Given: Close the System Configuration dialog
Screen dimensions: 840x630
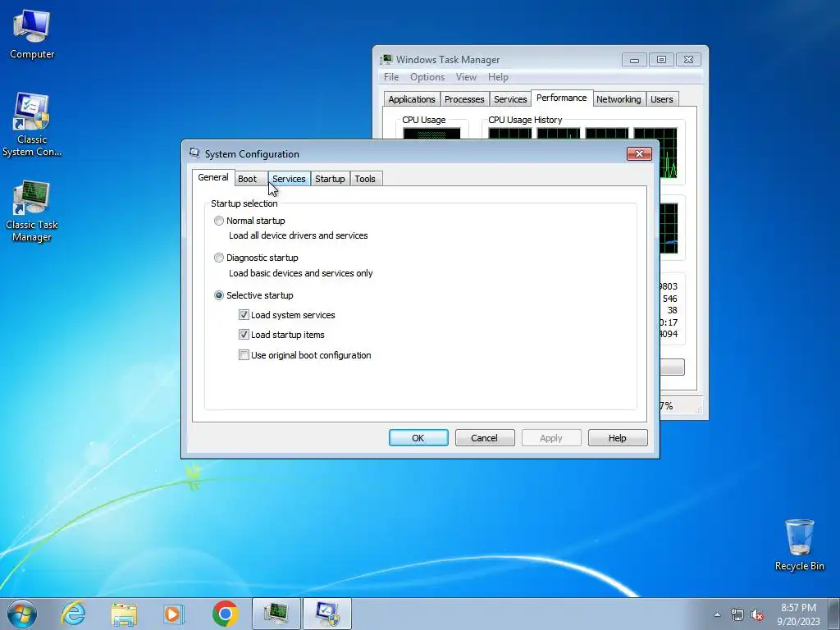Looking at the screenshot, I should click(x=639, y=153).
